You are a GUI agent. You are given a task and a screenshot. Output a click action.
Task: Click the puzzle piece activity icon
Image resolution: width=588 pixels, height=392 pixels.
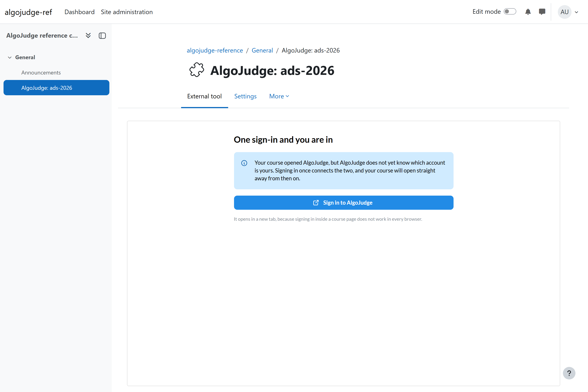point(197,70)
